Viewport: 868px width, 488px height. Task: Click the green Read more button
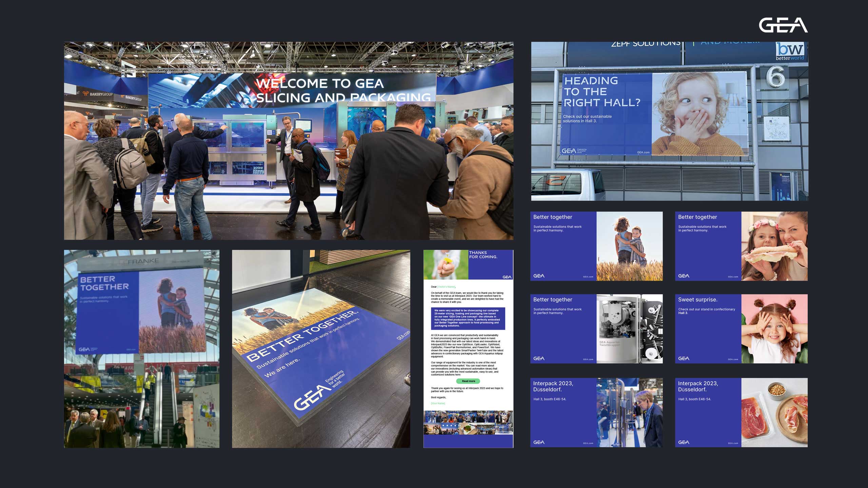click(468, 381)
